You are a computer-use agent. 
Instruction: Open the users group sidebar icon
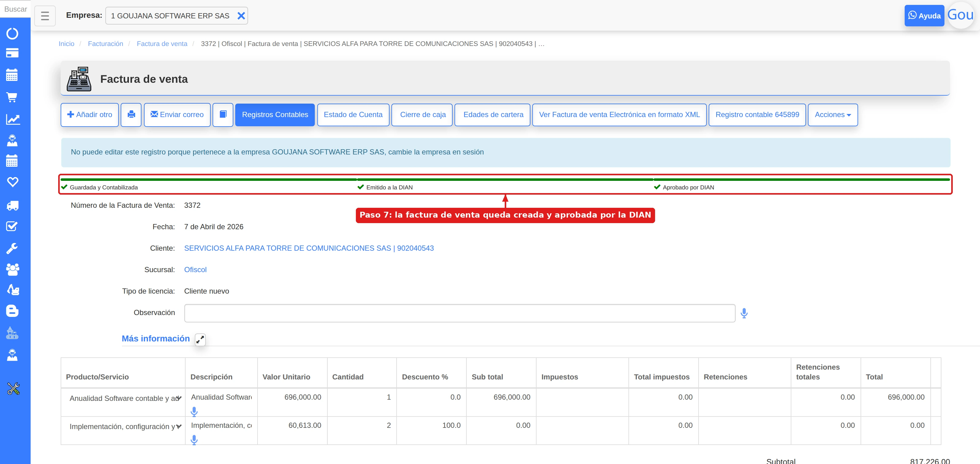pos(12,269)
